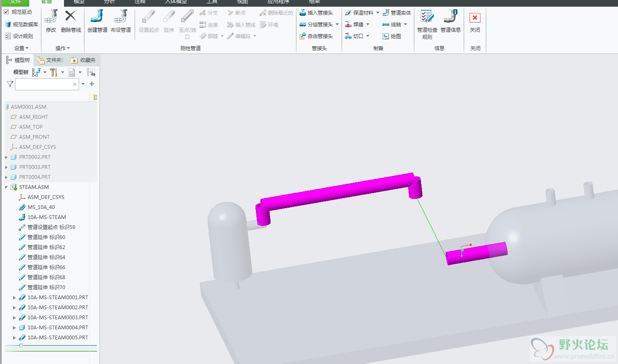
Task: Click the tree column toggle icon
Action: click(95, 97)
